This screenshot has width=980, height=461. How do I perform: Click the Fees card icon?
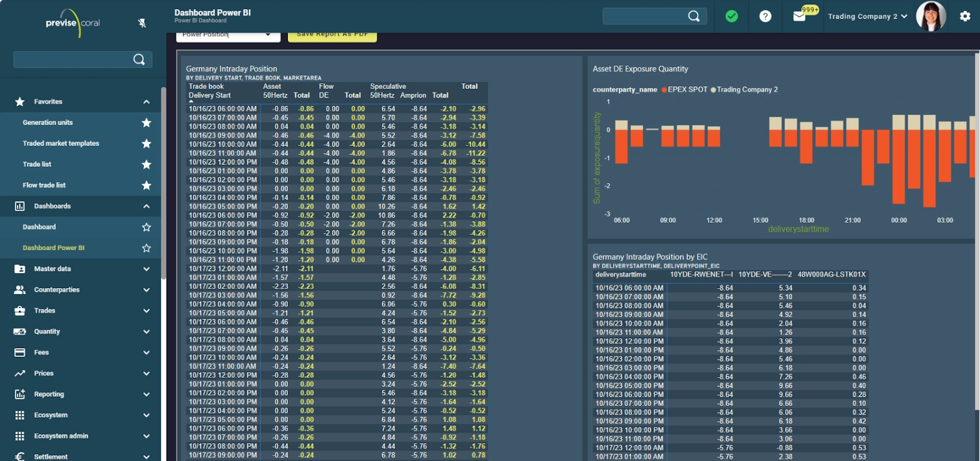[20, 352]
